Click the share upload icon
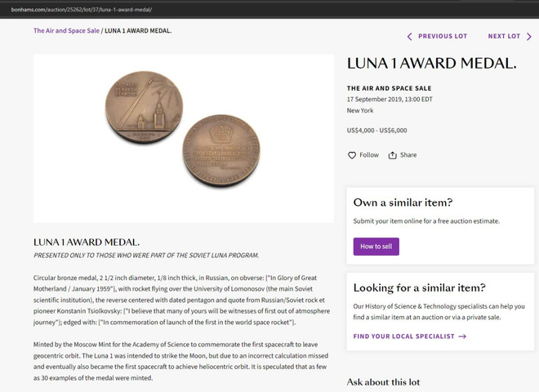 (392, 155)
